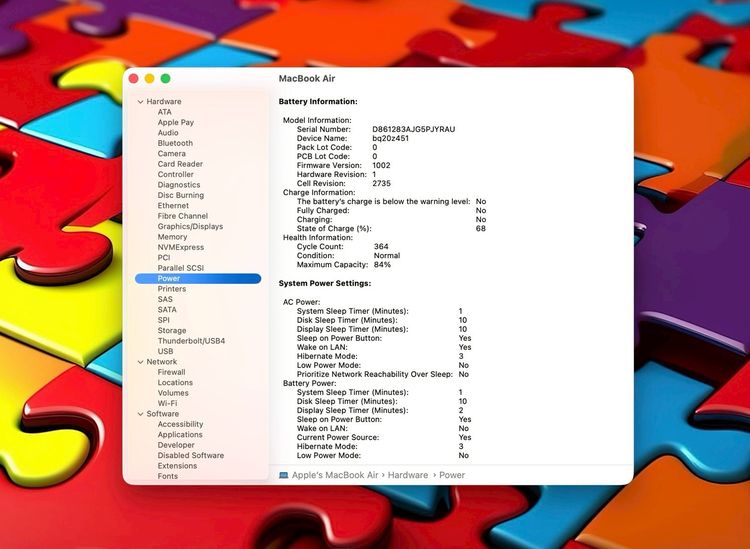Select Apple Pay in the sidebar

point(176,122)
